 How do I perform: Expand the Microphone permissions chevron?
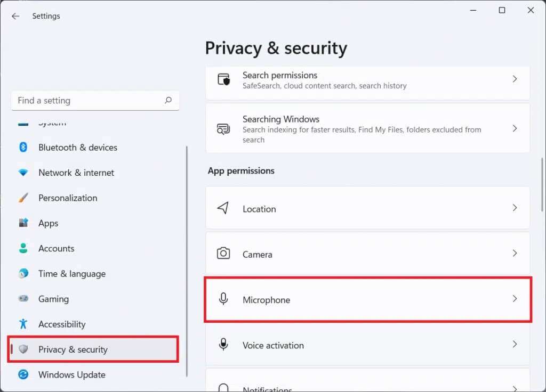515,299
